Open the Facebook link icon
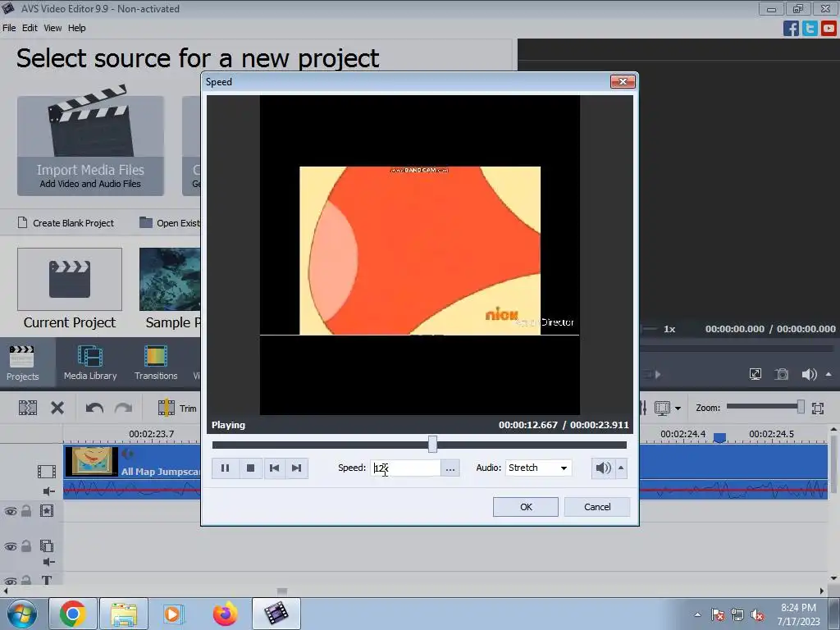Viewport: 840px width, 630px height. pos(791,29)
